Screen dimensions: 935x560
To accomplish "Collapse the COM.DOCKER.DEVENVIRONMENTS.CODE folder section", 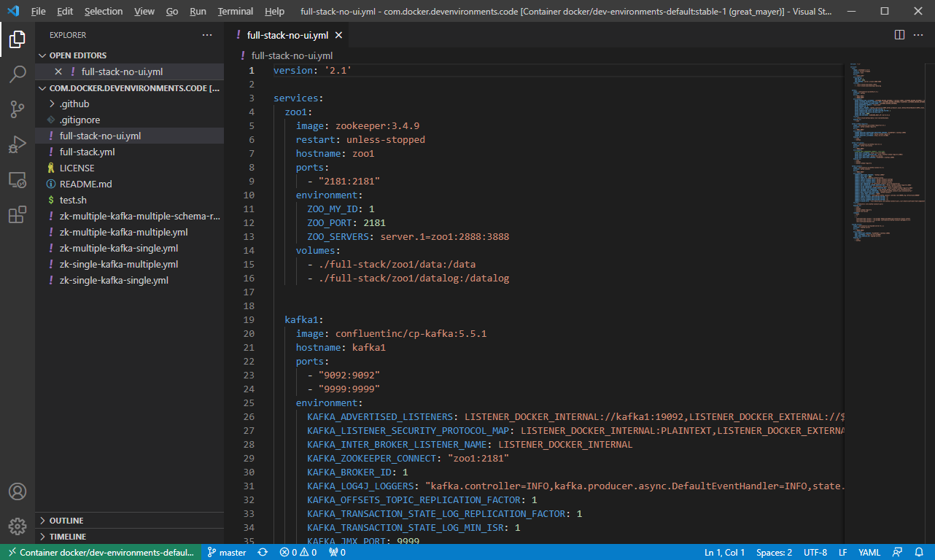I will point(130,87).
